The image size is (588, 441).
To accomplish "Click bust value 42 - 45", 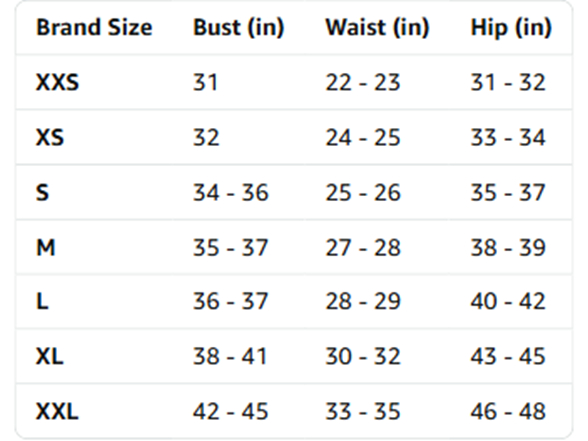I will click(x=231, y=411).
